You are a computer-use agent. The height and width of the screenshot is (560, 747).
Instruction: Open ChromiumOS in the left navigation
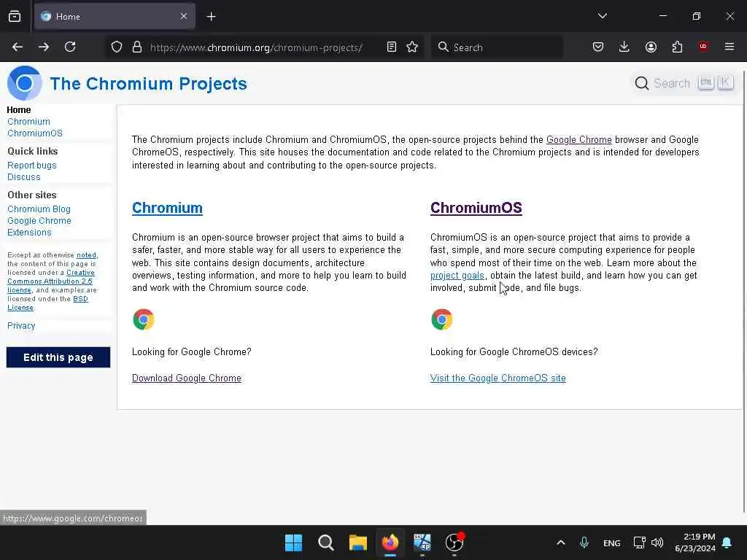(x=35, y=133)
